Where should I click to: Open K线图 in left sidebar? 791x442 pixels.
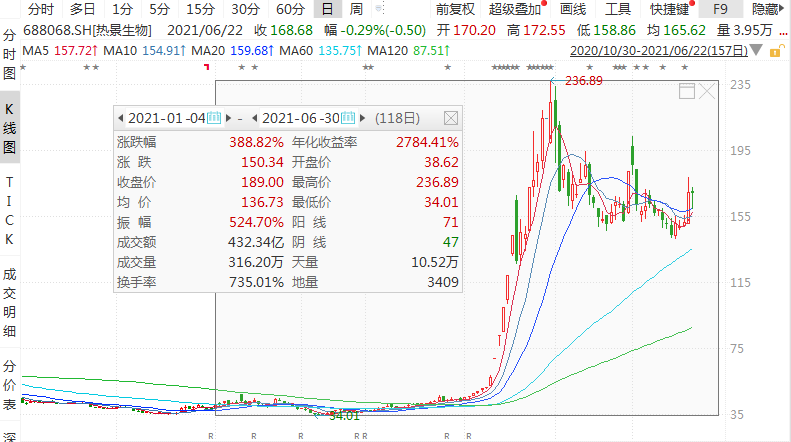9,128
